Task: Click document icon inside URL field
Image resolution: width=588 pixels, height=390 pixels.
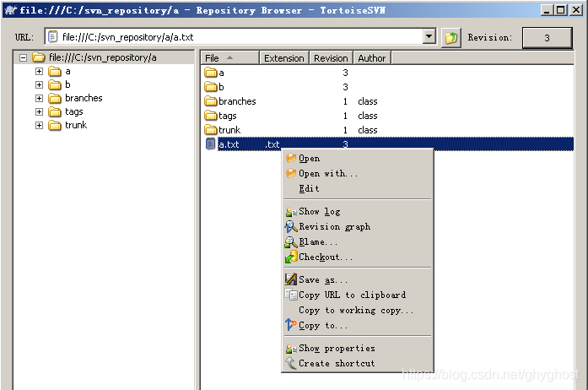Action: point(53,37)
